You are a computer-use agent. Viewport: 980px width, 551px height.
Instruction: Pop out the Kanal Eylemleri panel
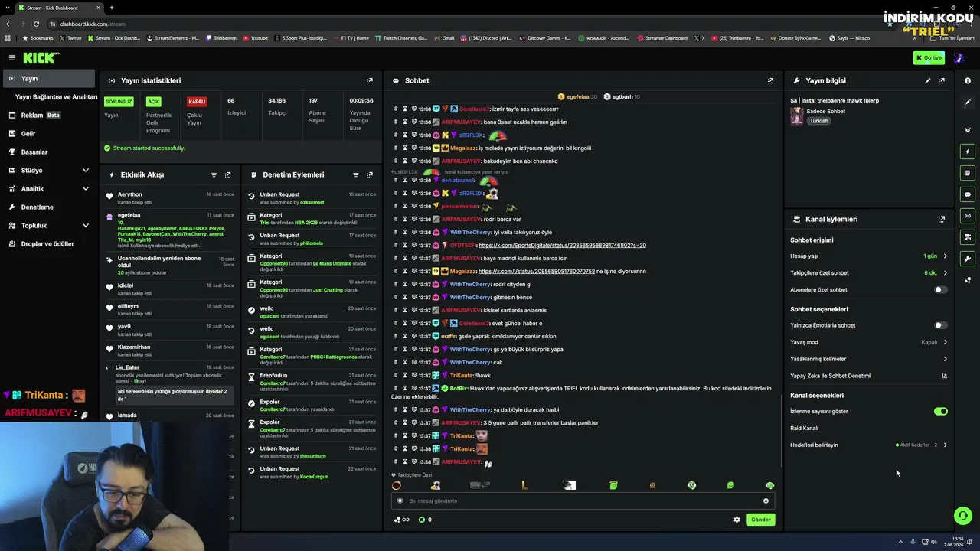[942, 219]
